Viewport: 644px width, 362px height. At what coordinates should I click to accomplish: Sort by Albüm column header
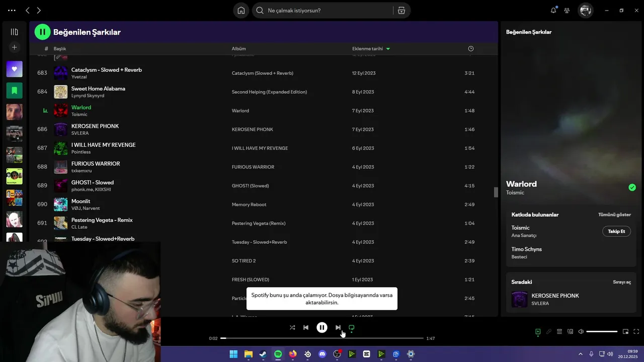coord(238,49)
